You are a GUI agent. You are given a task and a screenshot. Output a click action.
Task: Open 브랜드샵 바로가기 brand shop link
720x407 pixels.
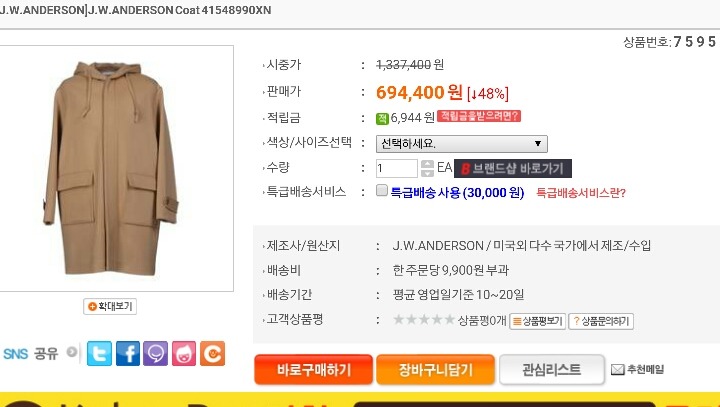click(513, 168)
